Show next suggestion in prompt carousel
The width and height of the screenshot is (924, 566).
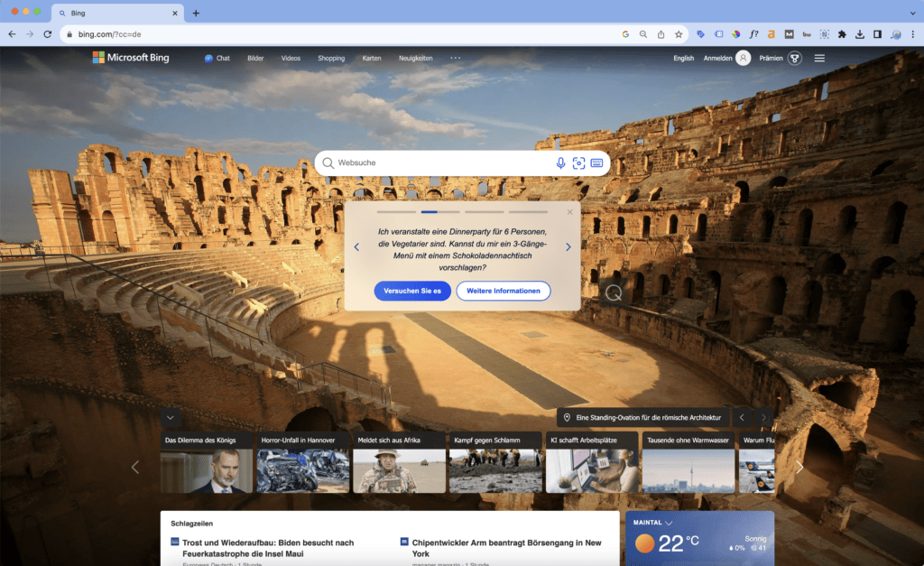click(568, 246)
